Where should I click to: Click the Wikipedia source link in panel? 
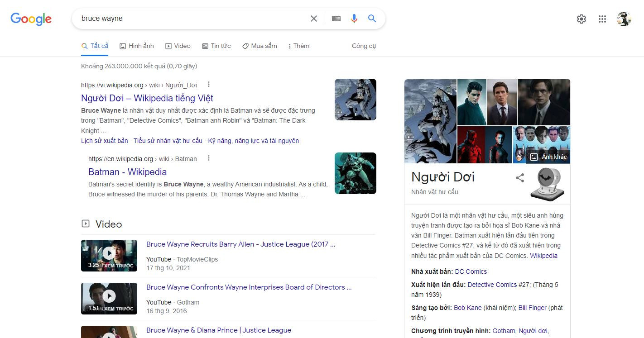click(x=544, y=256)
